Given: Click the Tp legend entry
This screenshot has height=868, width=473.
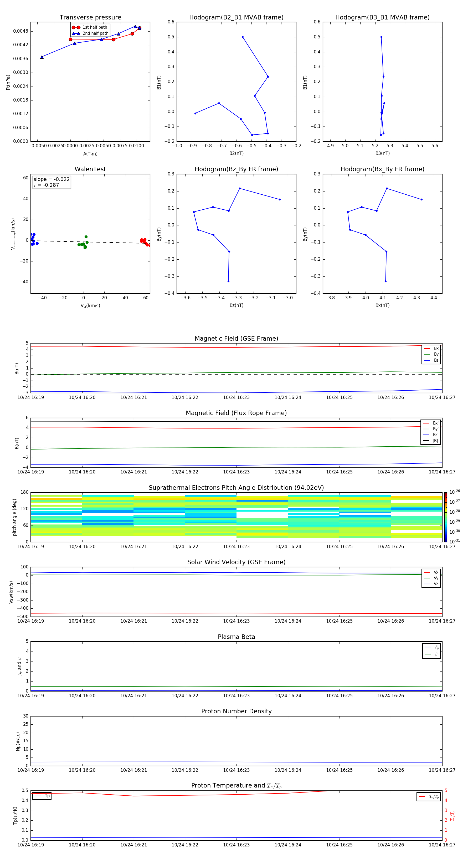Looking at the screenshot, I should pos(42,796).
